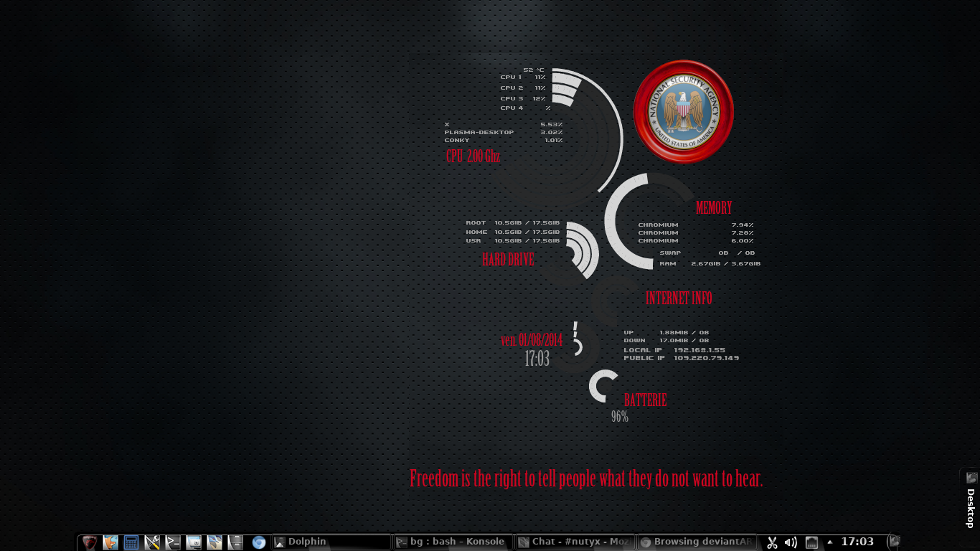Screen dimensions: 980x551
Task: Click the 'CPU 3' usage row
Action: 523,98
